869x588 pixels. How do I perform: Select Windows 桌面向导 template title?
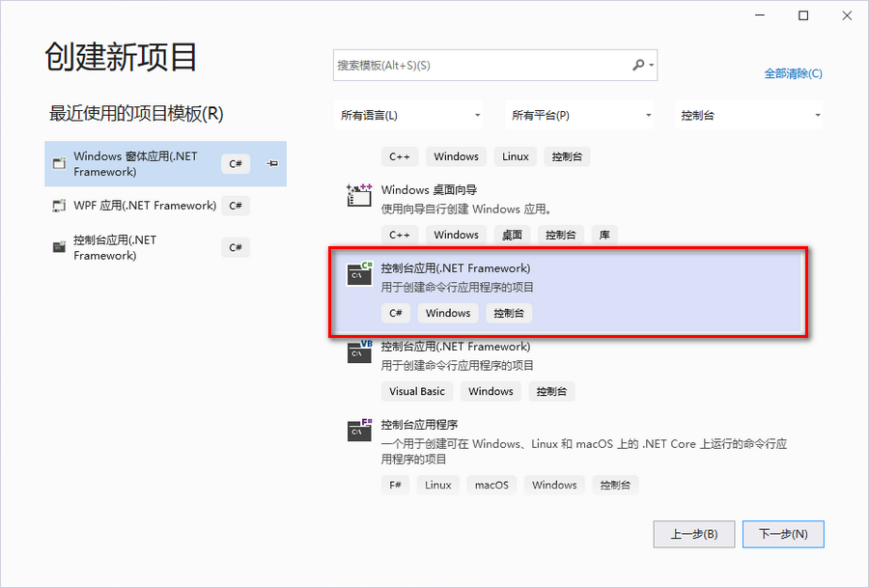pyautogui.click(x=429, y=189)
